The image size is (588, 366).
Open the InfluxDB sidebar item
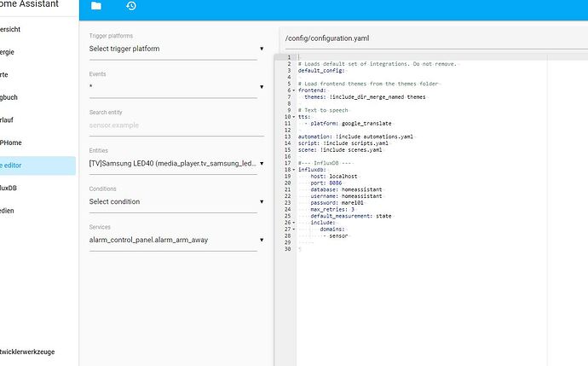tap(37, 188)
